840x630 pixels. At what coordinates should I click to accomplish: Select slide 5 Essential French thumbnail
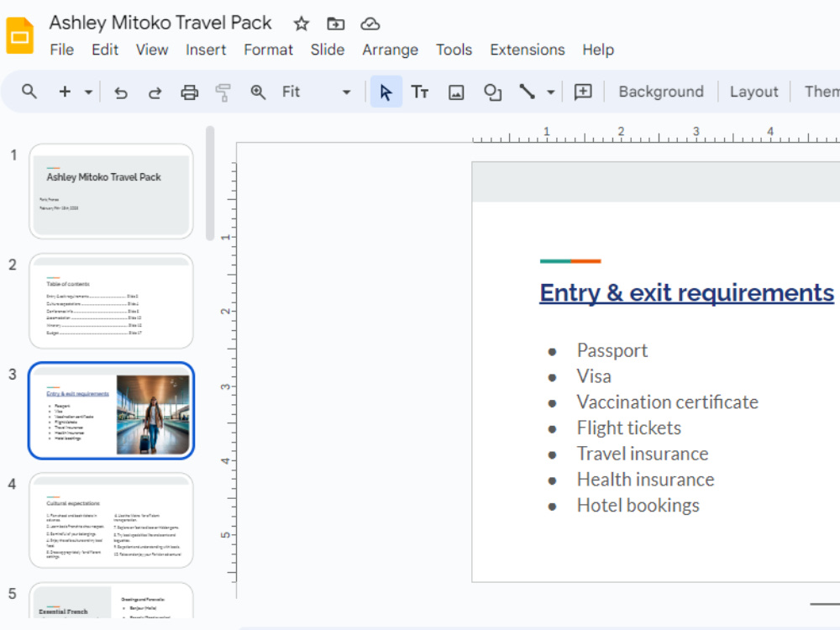click(x=111, y=601)
